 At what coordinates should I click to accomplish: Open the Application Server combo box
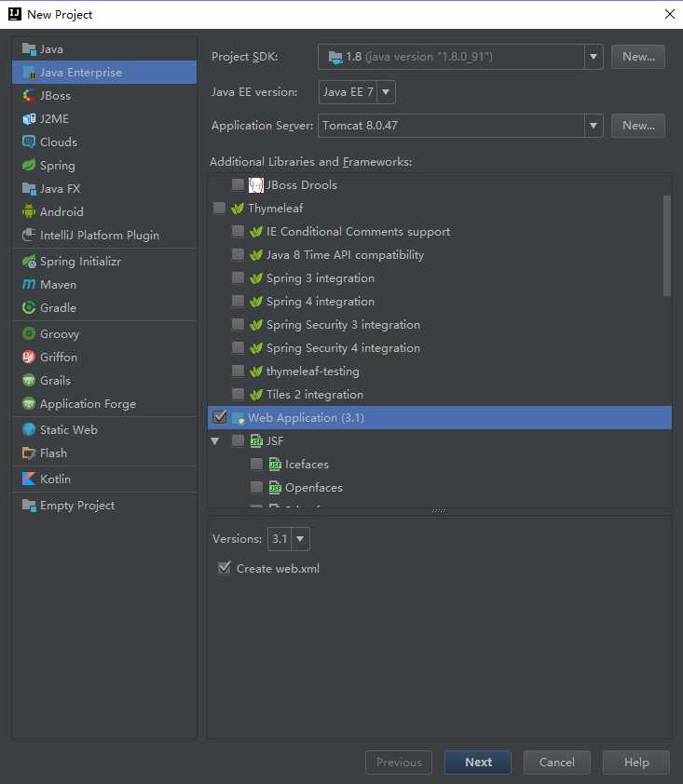[594, 125]
